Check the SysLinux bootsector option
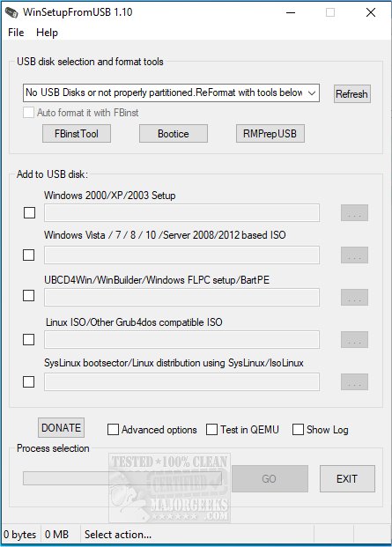392x547 pixels. [x=28, y=381]
